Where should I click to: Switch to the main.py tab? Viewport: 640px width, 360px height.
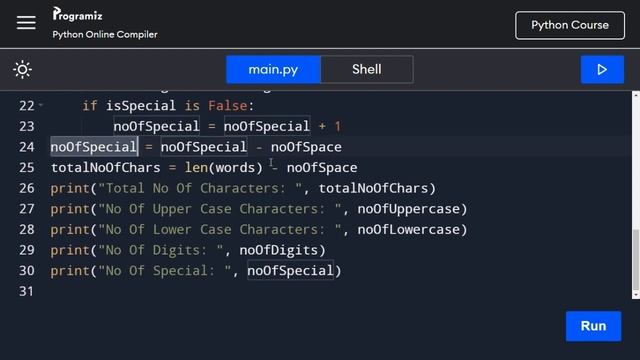[x=273, y=69]
